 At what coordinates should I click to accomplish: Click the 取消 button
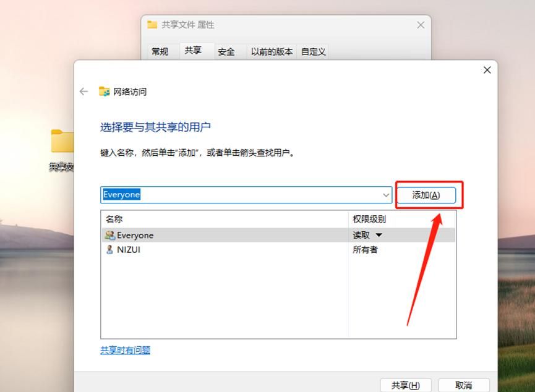463,385
